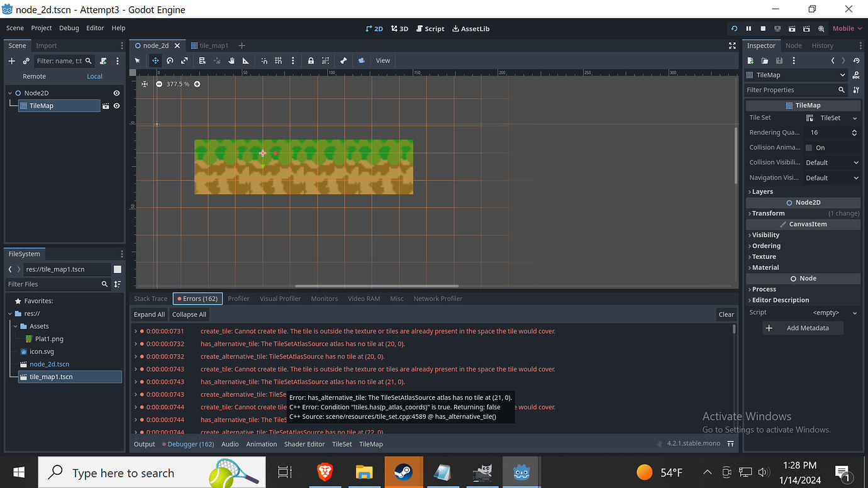
Task: Toggle Use Grid Snap
Action: (279, 60)
